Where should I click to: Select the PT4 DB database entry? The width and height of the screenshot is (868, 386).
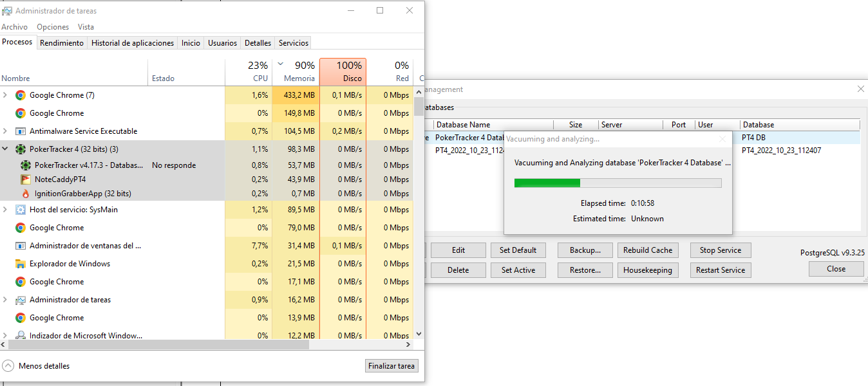pos(753,138)
